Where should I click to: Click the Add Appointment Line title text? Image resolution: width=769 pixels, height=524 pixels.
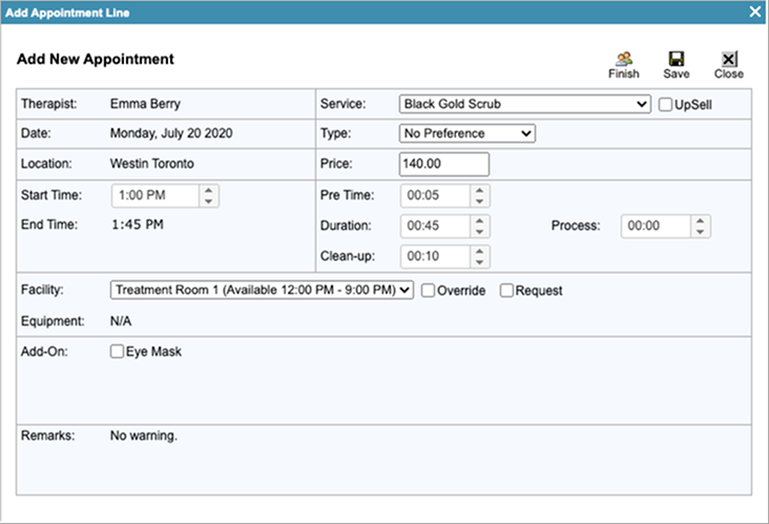[x=68, y=13]
